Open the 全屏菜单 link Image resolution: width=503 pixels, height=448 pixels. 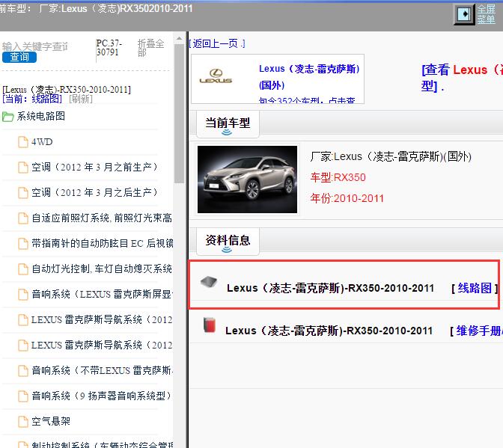(x=487, y=14)
